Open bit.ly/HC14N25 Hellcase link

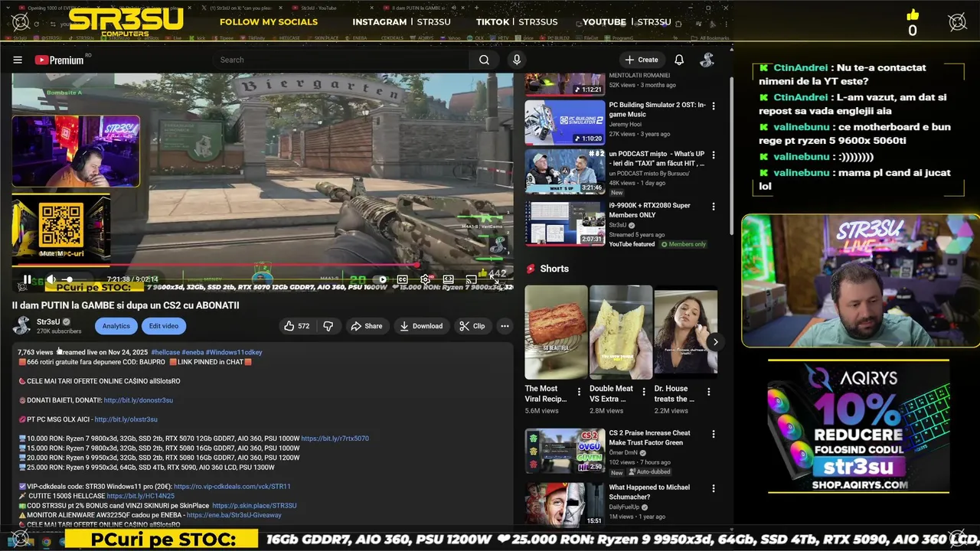[x=140, y=496]
